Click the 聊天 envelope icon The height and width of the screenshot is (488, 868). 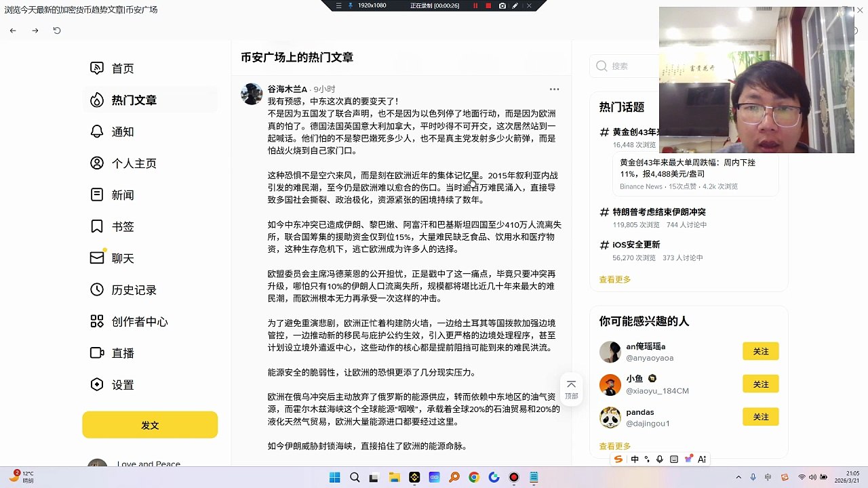[97, 258]
